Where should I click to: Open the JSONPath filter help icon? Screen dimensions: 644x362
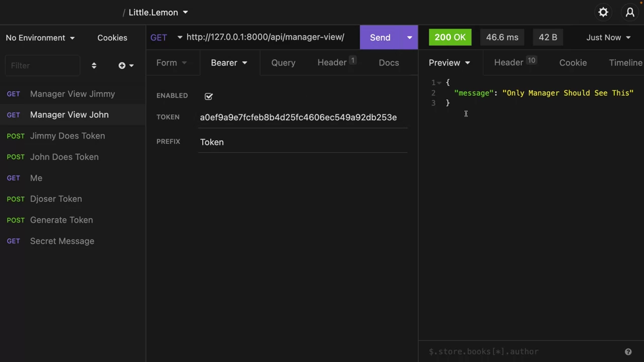coord(628,352)
